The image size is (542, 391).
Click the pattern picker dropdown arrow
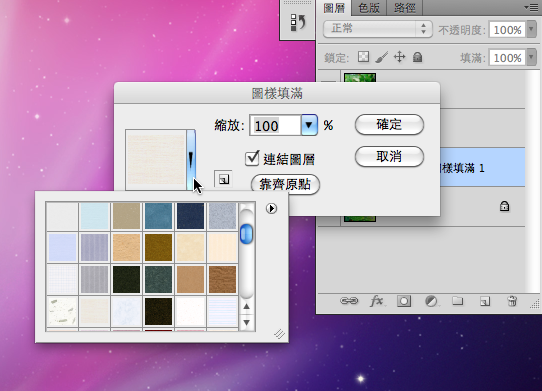[191, 160]
